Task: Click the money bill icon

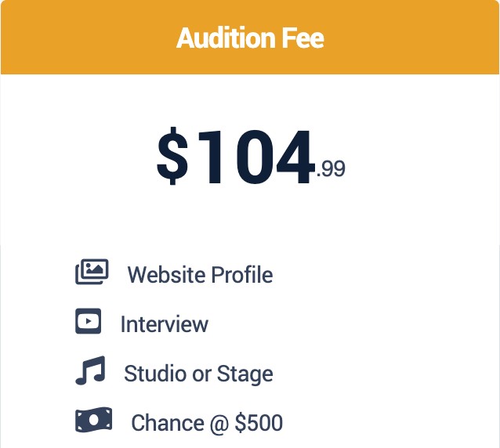Action: (93, 421)
